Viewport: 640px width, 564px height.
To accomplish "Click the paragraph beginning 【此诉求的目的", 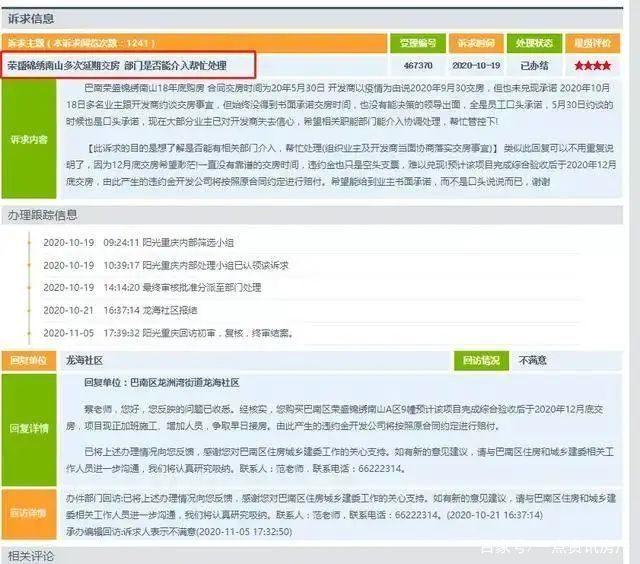I will pyautogui.click(x=341, y=165).
